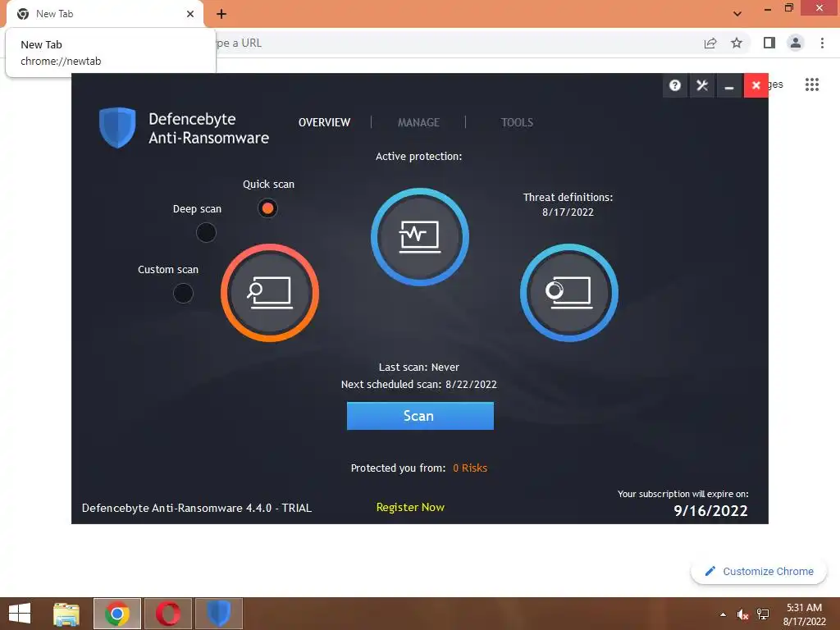
Task: Open the Google apps grid icon
Action: (812, 84)
